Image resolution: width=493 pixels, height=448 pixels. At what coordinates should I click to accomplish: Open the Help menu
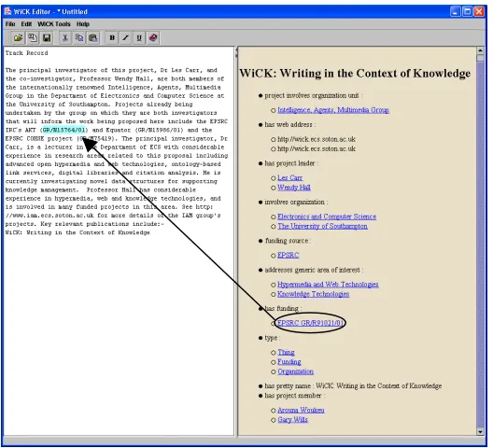[x=83, y=24]
